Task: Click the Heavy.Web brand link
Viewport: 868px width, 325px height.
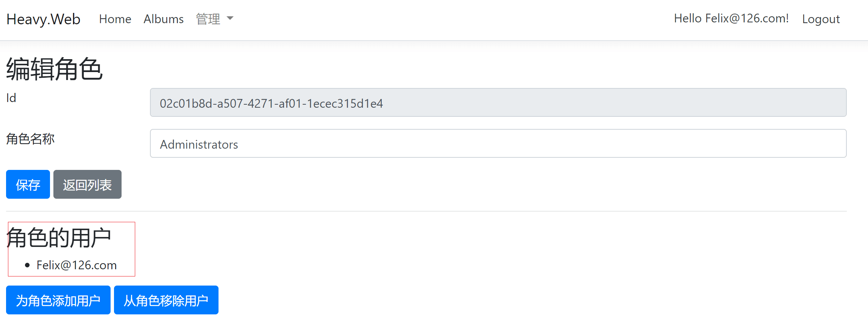Action: click(x=43, y=19)
